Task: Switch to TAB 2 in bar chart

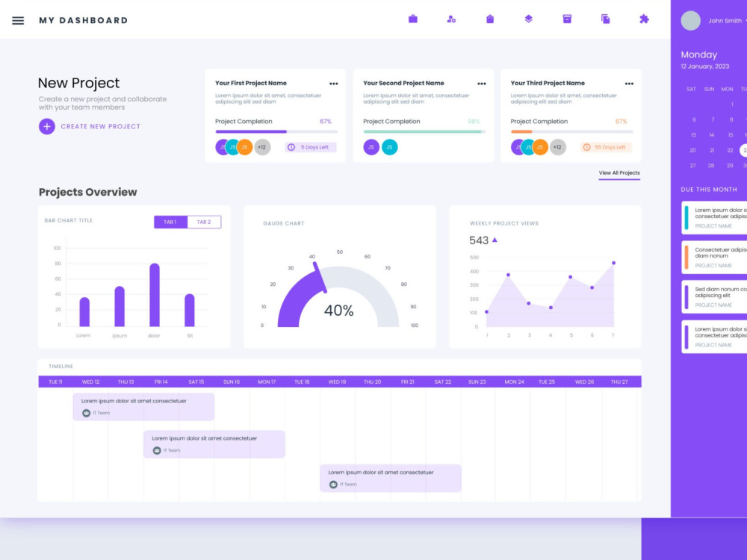Action: tap(204, 222)
